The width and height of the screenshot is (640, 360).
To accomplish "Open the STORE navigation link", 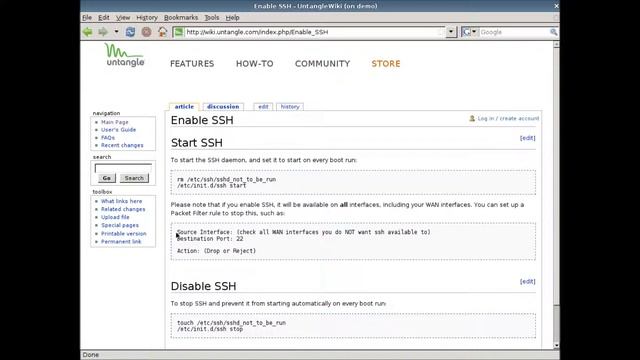I will point(386,64).
